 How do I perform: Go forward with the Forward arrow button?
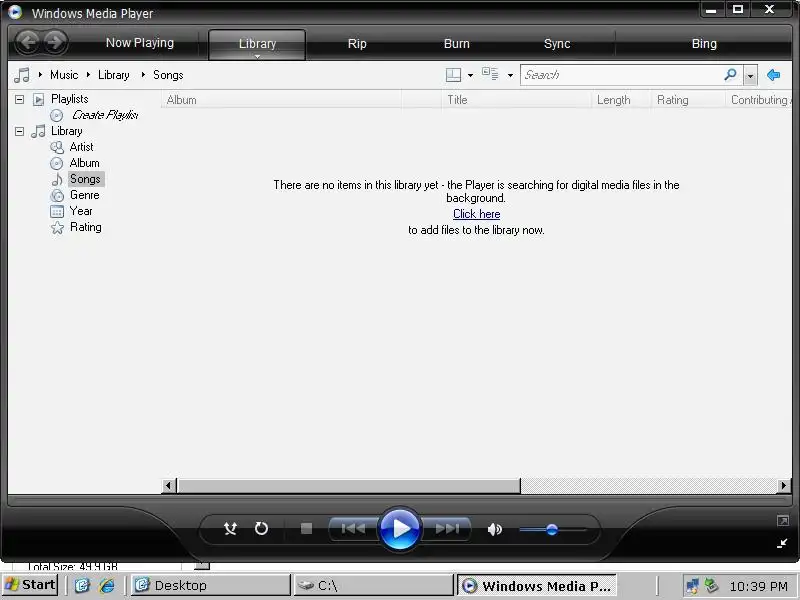[55, 42]
